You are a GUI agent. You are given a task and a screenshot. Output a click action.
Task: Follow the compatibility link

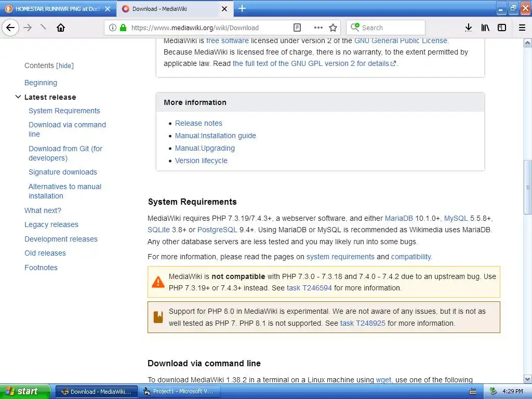point(411,257)
